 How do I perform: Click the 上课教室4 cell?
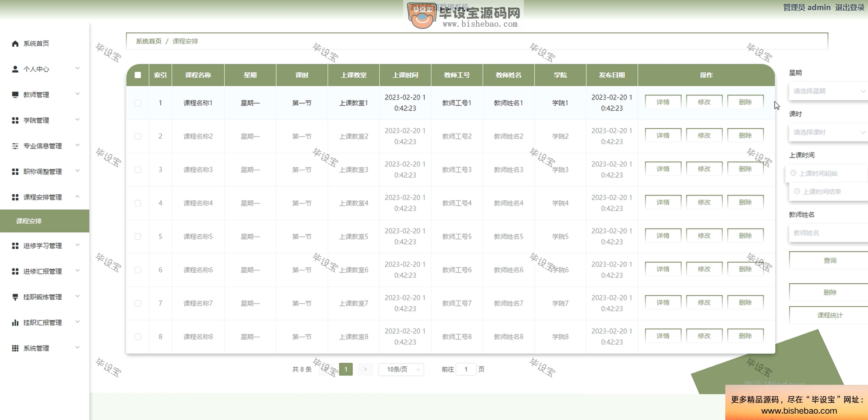click(x=353, y=203)
